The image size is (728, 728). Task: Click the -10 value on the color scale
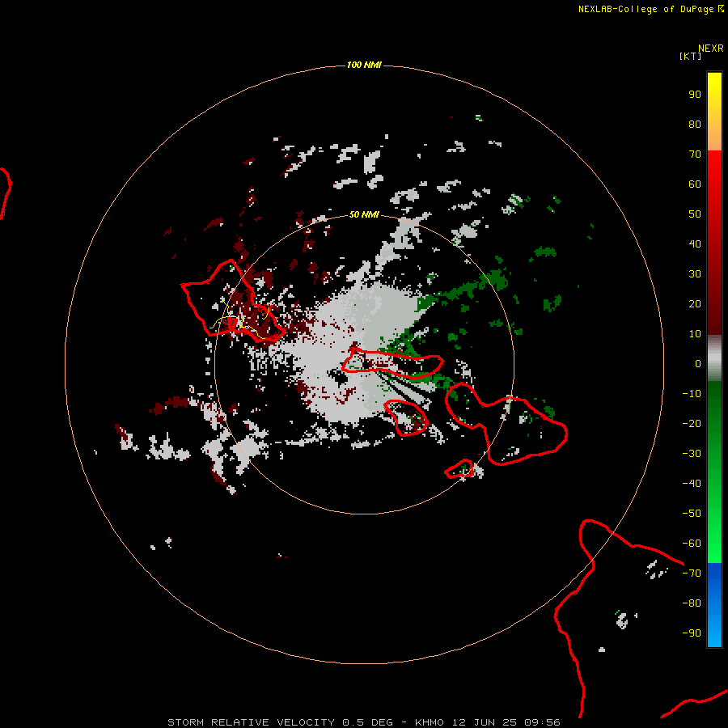(692, 394)
